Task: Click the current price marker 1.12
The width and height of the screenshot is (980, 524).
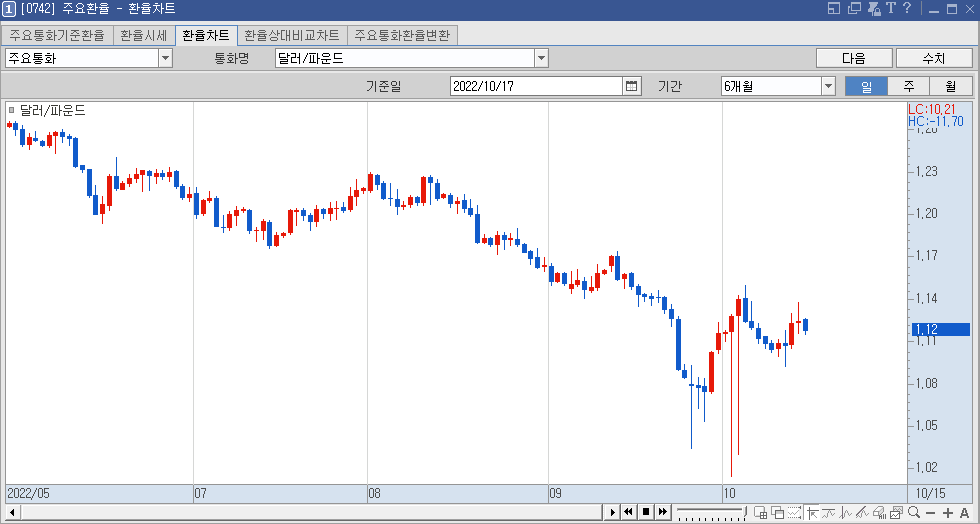Action: pyautogui.click(x=941, y=329)
